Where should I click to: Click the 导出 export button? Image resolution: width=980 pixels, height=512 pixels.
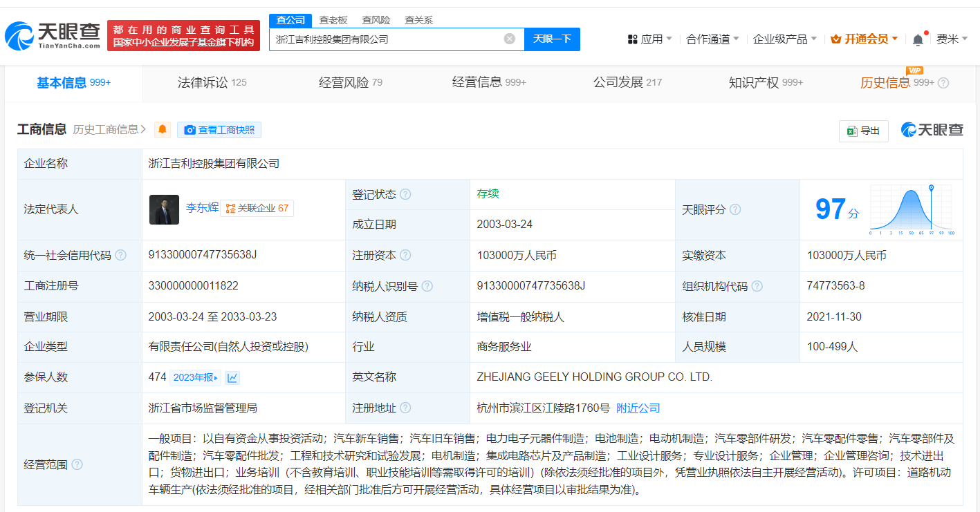pos(864,131)
